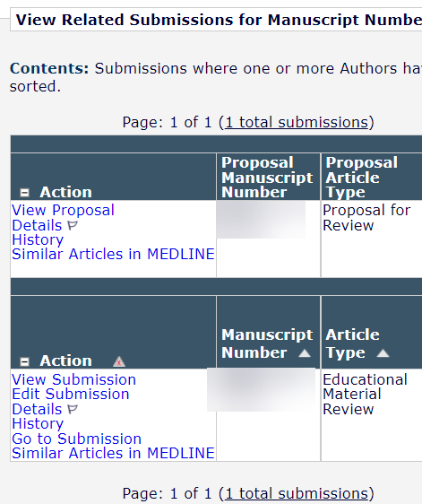Viewport: 422px width, 504px height.
Task: Click top '1 total submissions' link
Action: click(297, 123)
